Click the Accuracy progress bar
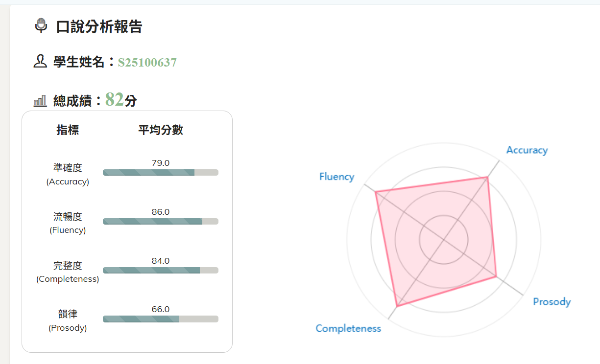The height and width of the screenshot is (364, 600). point(160,172)
